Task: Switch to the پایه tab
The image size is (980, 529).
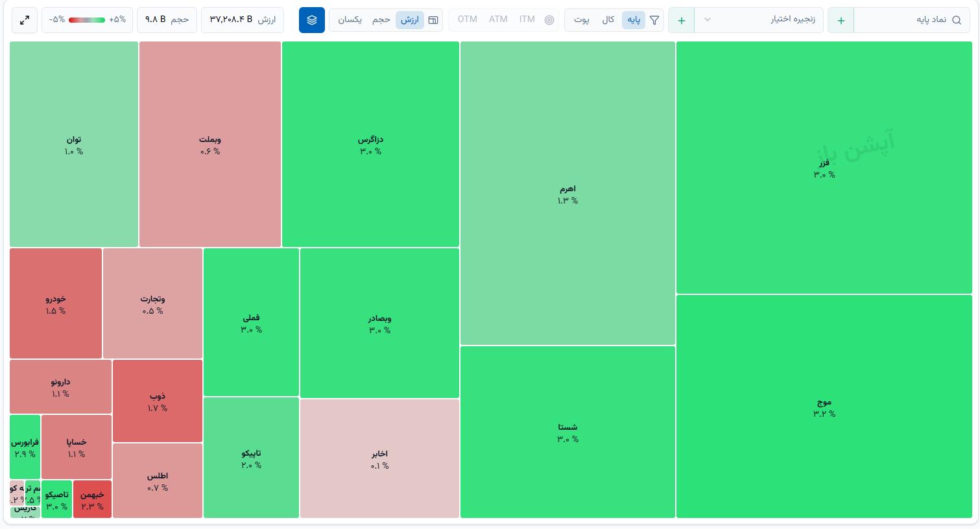Action: [634, 20]
